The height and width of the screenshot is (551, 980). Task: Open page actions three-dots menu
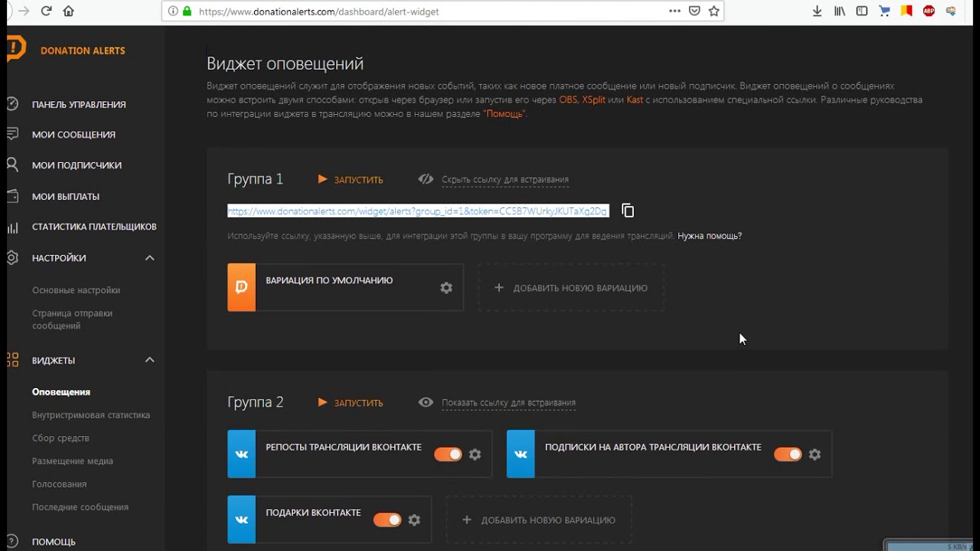[x=675, y=11]
